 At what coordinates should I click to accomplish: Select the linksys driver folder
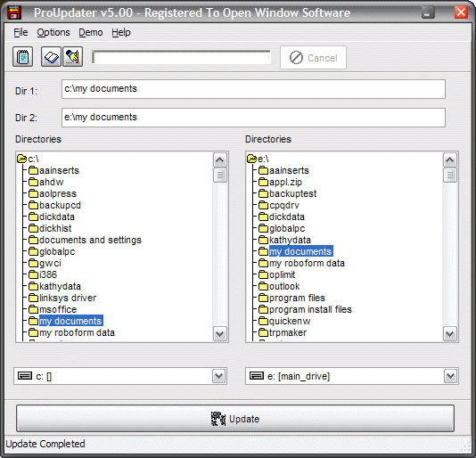pyautogui.click(x=62, y=298)
